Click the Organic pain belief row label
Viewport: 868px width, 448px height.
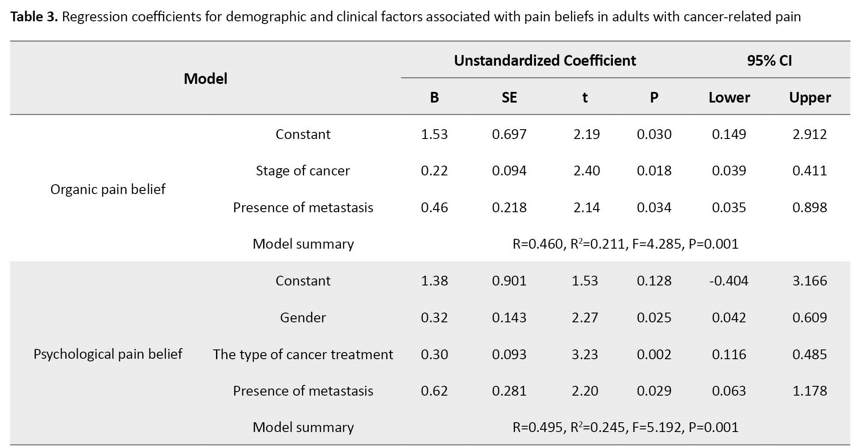[108, 189]
